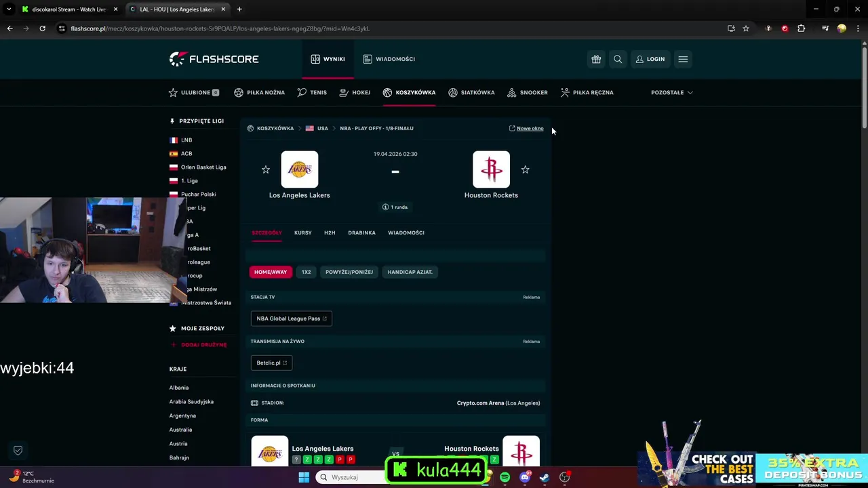Switch to Piłka nożna sport
868x488 pixels.
point(259,92)
